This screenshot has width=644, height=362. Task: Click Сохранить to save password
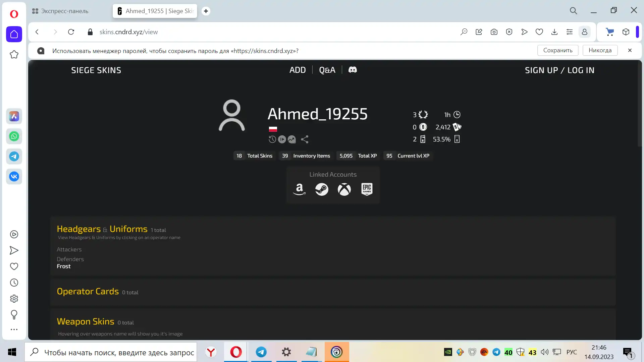pos(558,50)
